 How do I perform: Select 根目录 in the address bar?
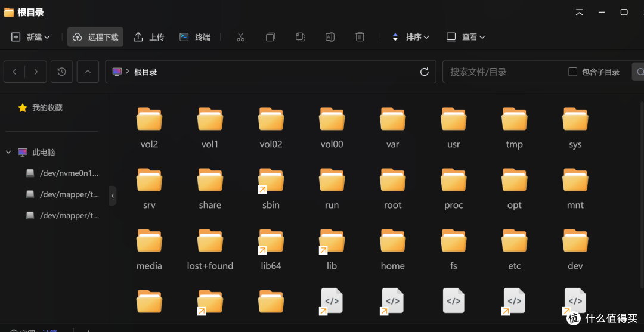point(145,72)
